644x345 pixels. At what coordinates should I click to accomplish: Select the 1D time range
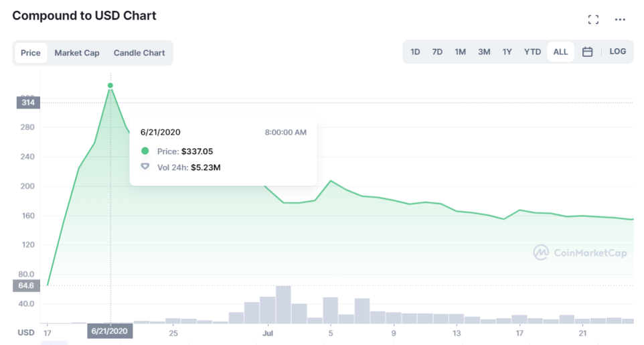[x=415, y=52]
